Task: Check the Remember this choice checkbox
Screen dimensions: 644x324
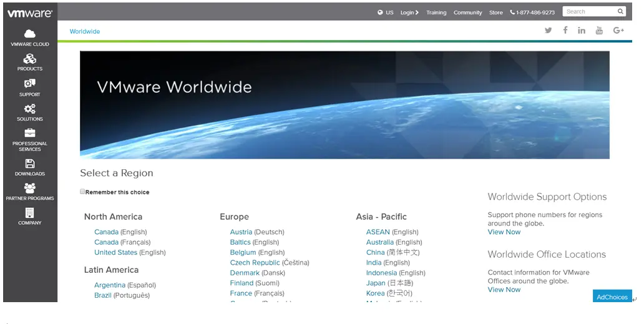Action: [82, 192]
